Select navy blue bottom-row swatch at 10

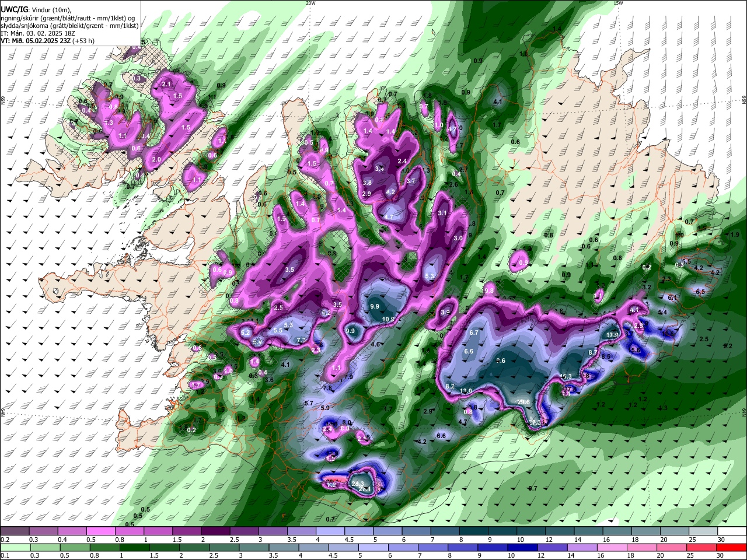coord(522,548)
